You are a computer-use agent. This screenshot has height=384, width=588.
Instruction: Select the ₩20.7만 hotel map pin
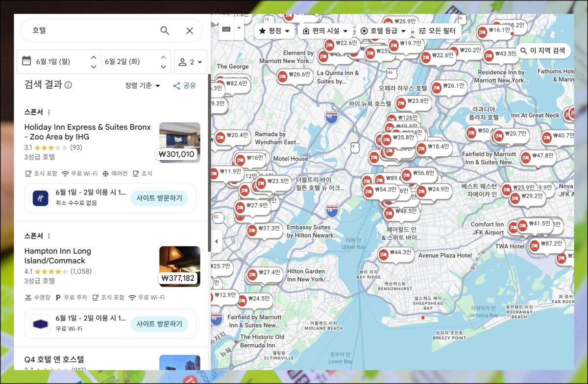pyautogui.click(x=510, y=134)
